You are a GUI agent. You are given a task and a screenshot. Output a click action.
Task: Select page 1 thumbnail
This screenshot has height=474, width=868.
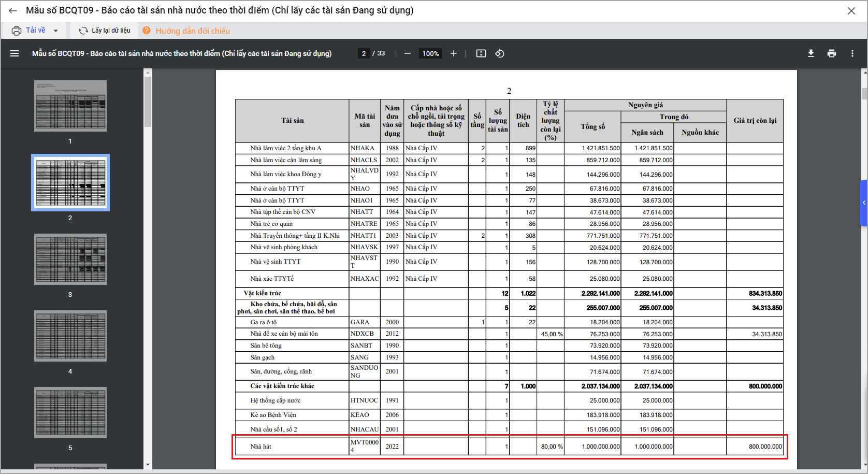pos(70,106)
